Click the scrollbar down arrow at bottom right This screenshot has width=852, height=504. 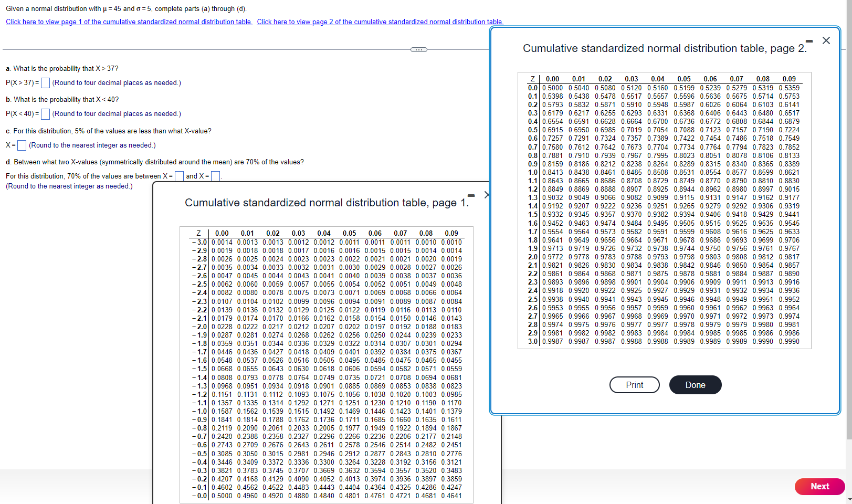(x=849, y=499)
